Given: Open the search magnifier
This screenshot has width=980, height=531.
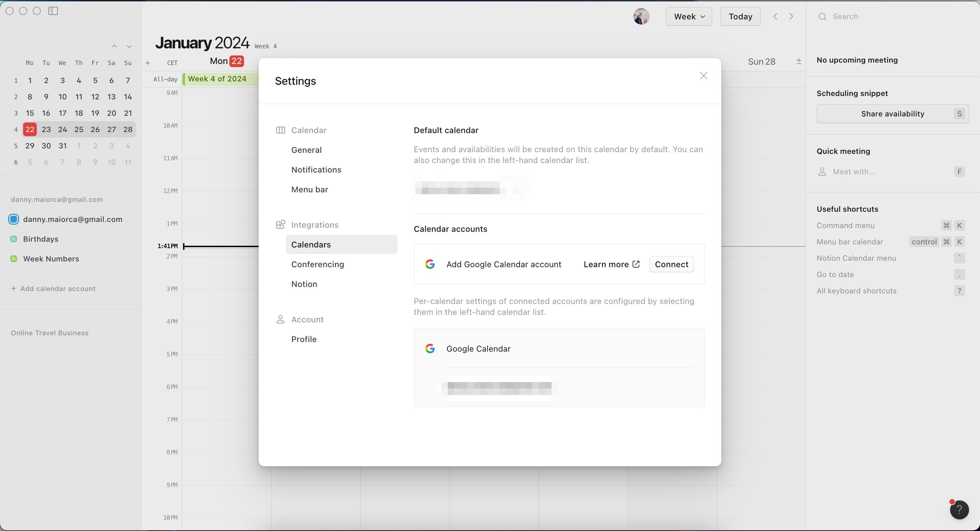Looking at the screenshot, I should tap(822, 16).
